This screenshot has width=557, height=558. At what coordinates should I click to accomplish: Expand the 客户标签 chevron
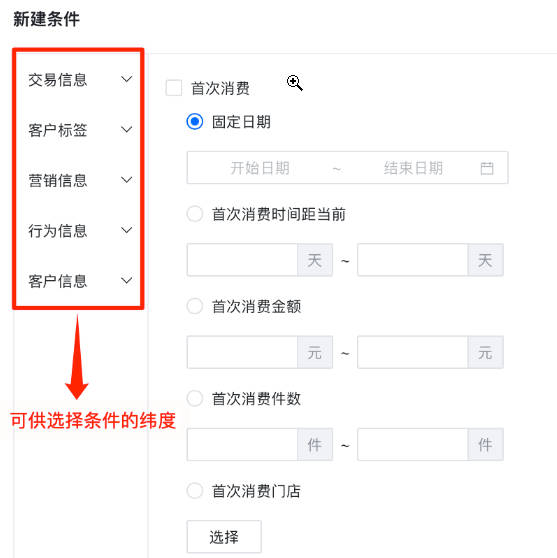[126, 129]
